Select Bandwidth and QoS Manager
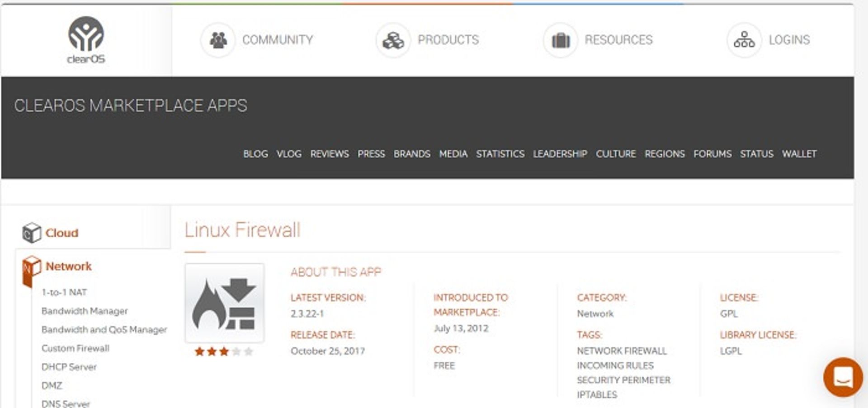This screenshot has height=408, width=868. 104,329
